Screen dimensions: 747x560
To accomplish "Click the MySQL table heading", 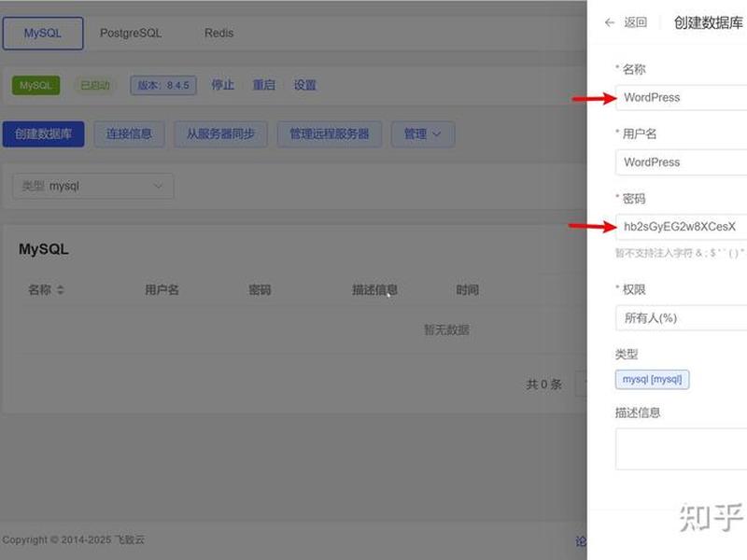I will 44,249.
